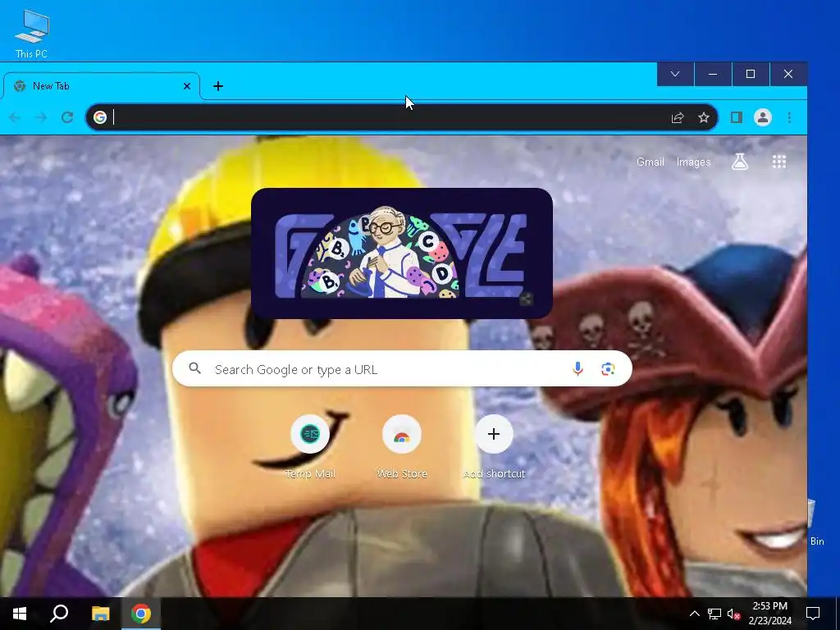Open Chrome's three-dot menu

[789, 117]
